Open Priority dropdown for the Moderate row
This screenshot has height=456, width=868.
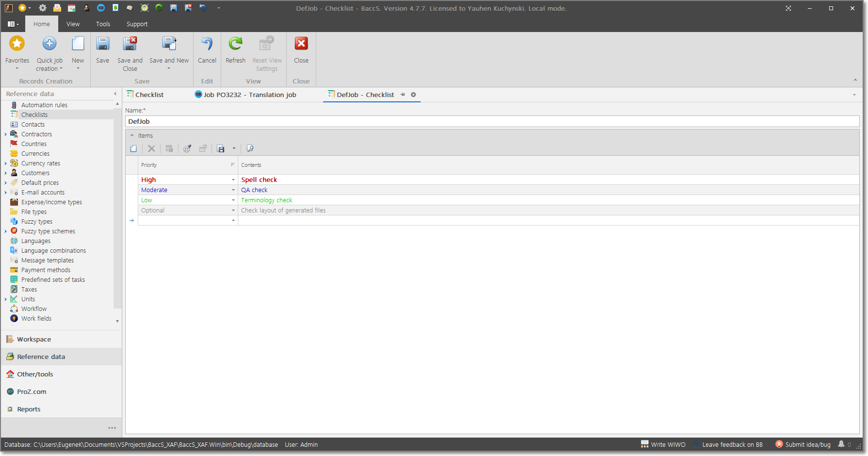pyautogui.click(x=233, y=190)
